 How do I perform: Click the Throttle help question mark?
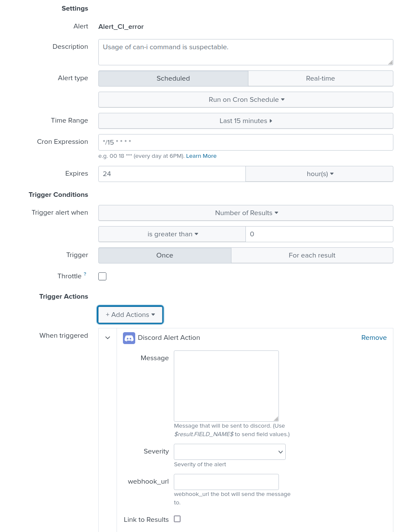click(85, 274)
